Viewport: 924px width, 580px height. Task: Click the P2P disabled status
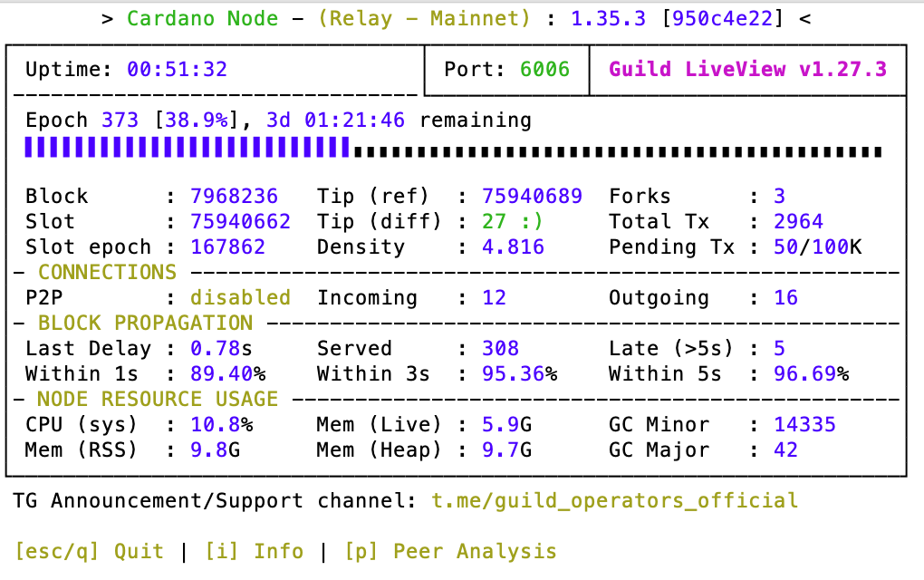pos(240,297)
